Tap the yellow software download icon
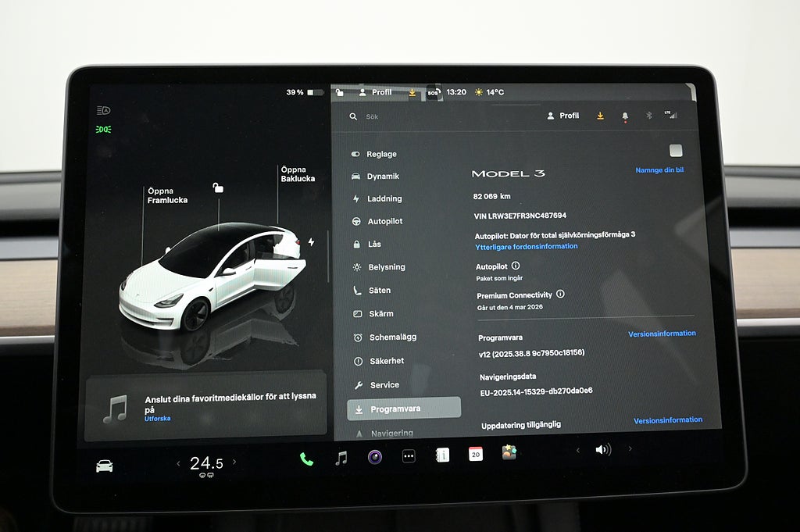This screenshot has height=532, width=800. click(600, 116)
